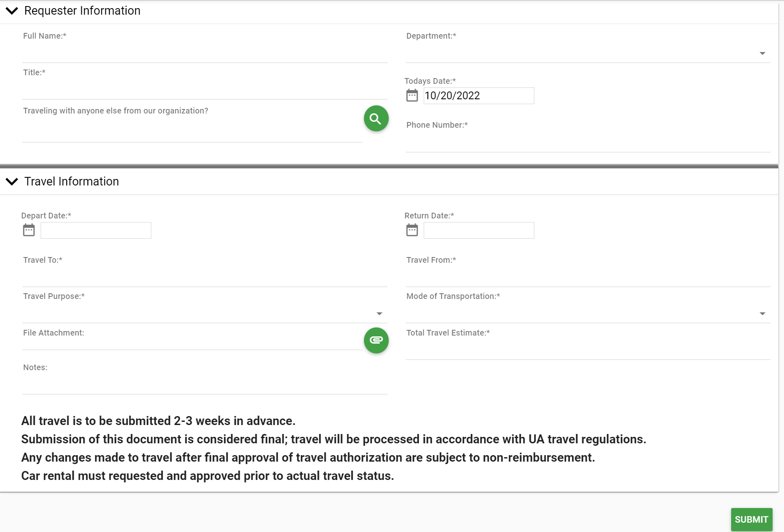Click into the Notes field
The width and height of the screenshot is (784, 532).
[205, 385]
